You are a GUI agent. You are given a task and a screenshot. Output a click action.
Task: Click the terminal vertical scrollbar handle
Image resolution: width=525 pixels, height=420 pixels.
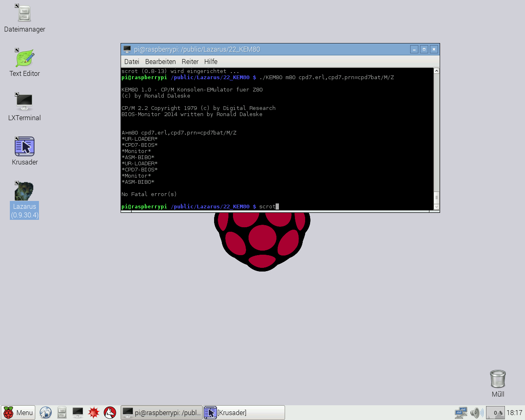436,197
